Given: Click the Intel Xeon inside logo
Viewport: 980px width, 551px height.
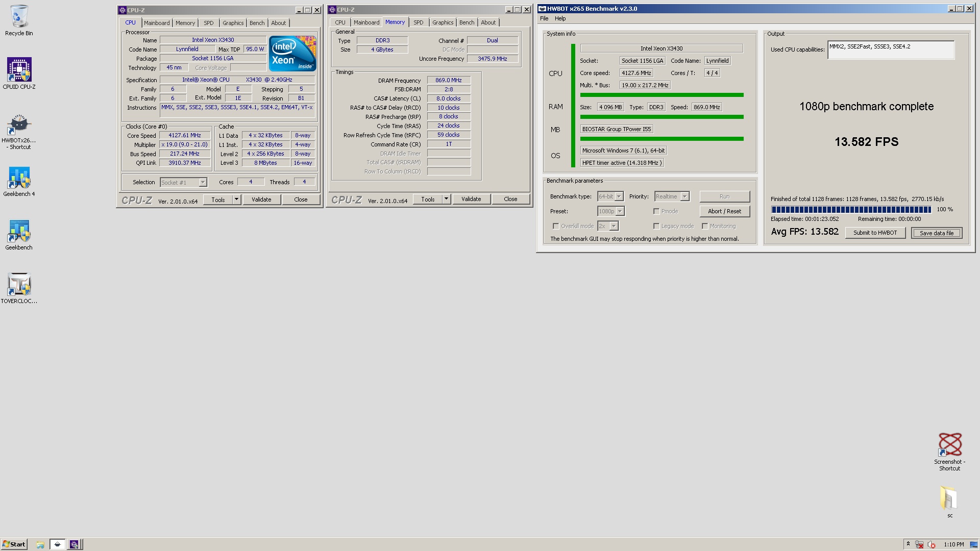Looking at the screenshot, I should click(x=292, y=54).
